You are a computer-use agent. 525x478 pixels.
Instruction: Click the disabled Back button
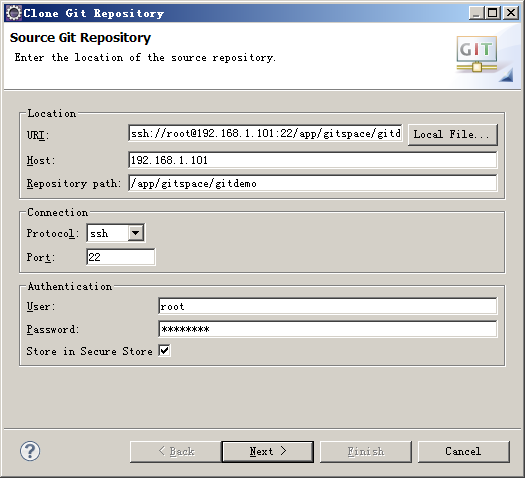click(x=176, y=452)
